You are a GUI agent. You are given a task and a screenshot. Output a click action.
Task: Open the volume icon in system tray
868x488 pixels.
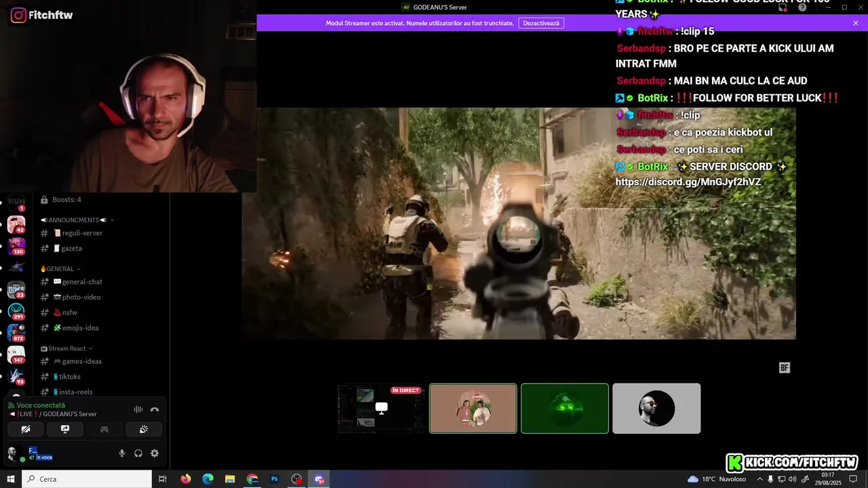[x=793, y=479]
